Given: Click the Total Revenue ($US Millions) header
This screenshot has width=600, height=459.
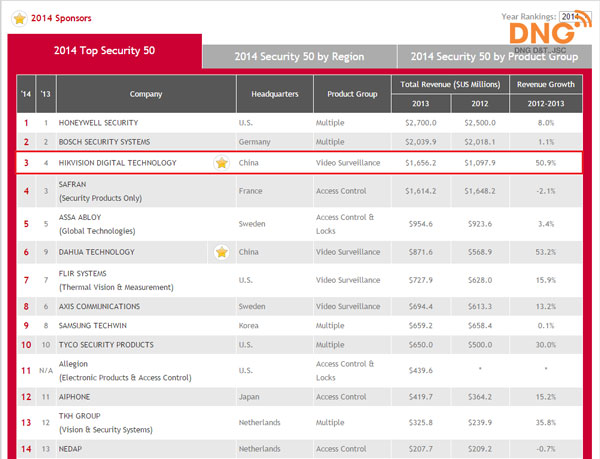Looking at the screenshot, I should (450, 85).
